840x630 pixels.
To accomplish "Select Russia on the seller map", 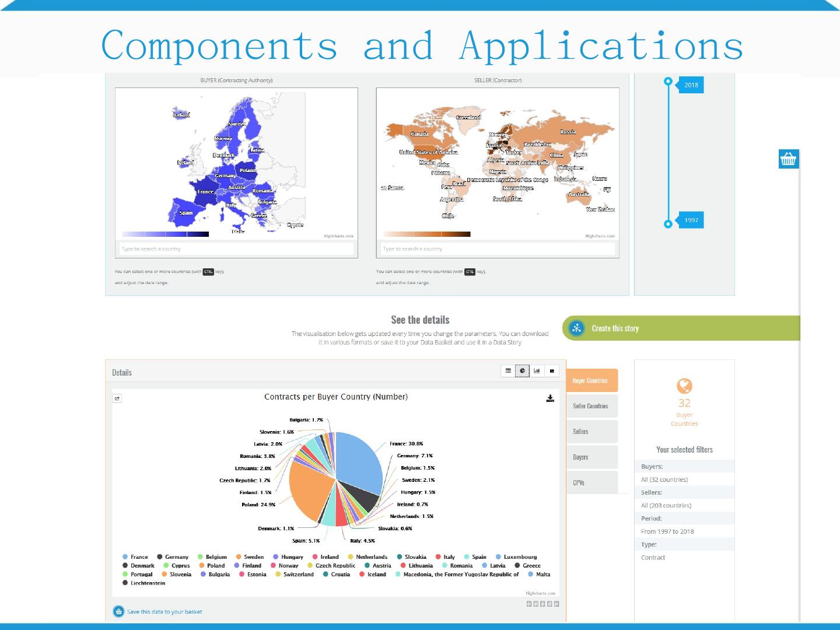I will click(x=568, y=132).
